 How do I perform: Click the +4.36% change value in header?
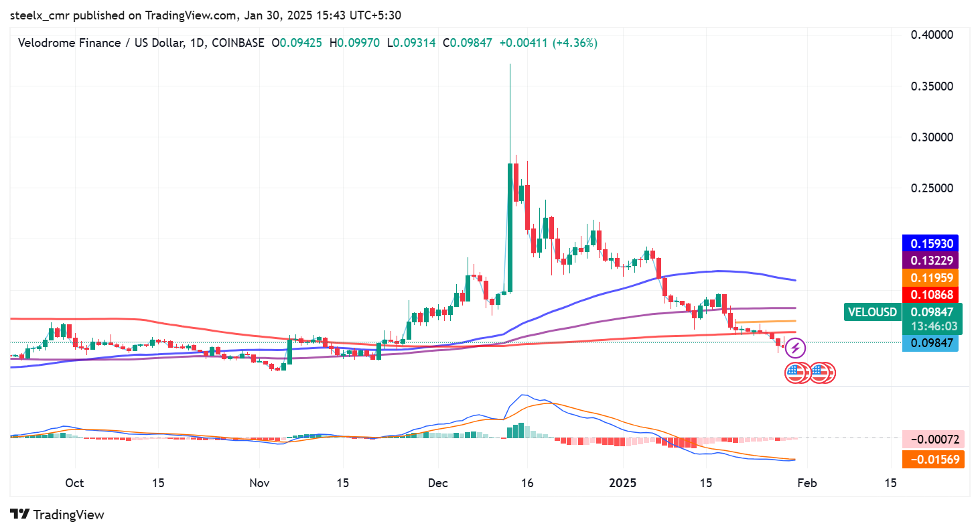(573, 43)
